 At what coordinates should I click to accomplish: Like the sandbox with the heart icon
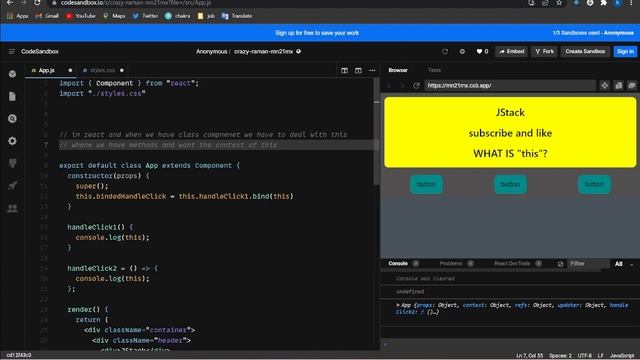(x=479, y=51)
